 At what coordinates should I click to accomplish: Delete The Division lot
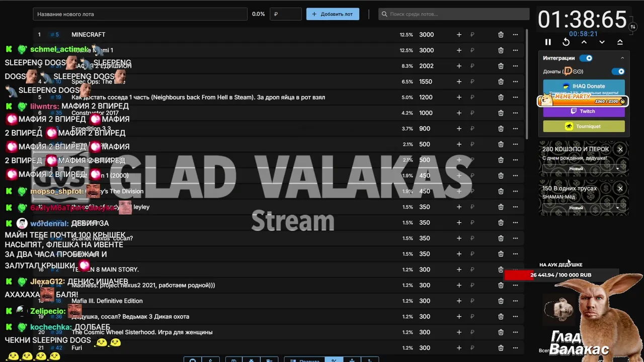(x=501, y=191)
